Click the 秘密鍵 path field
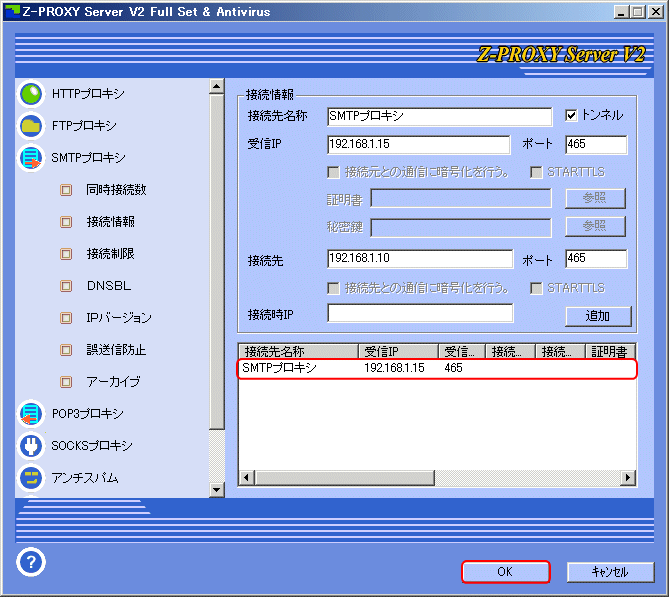The image size is (669, 597). tap(461, 227)
